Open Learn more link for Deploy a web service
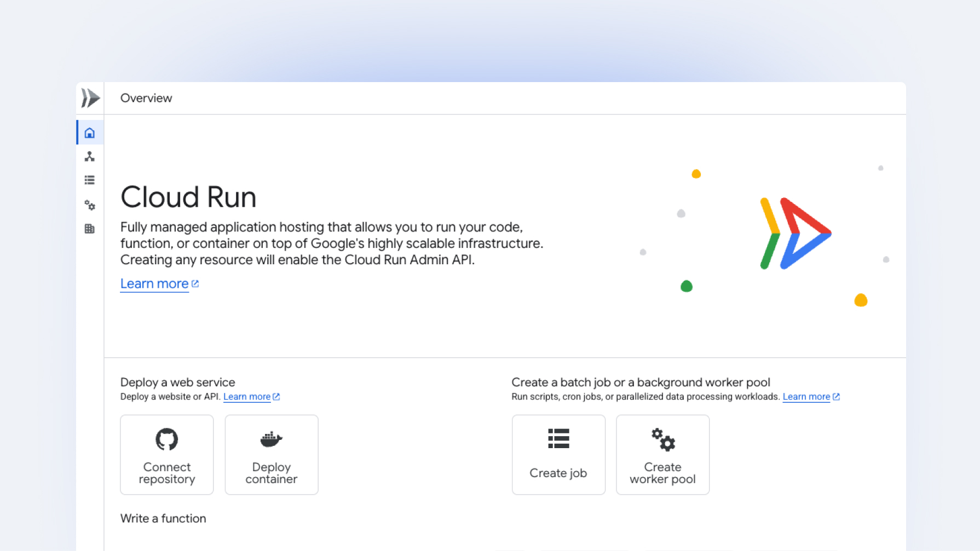The image size is (980, 551). pyautogui.click(x=247, y=397)
